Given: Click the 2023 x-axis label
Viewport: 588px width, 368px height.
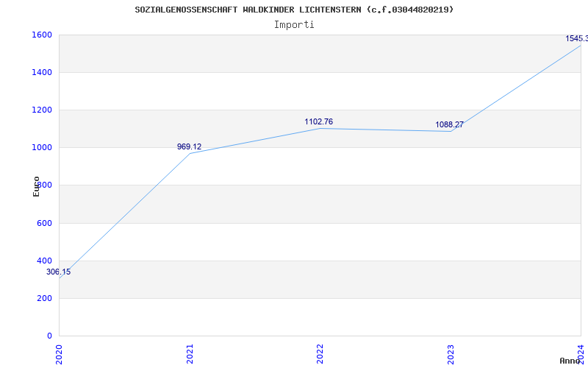Looking at the screenshot, I should click(451, 354).
